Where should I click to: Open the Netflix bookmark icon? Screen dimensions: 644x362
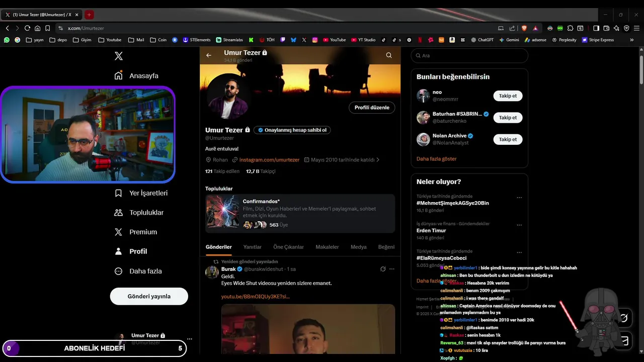coord(420,40)
